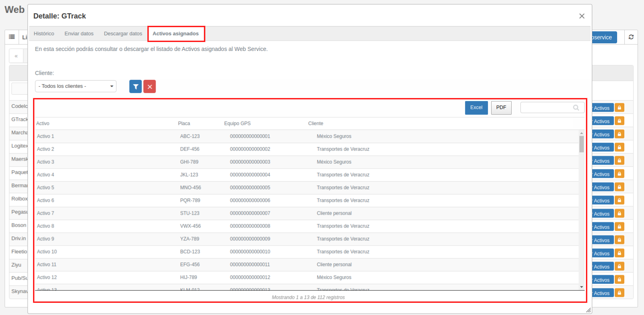This screenshot has width=644, height=315.
Task: Click the dialog resize grip corner
Action: pyautogui.click(x=588, y=310)
